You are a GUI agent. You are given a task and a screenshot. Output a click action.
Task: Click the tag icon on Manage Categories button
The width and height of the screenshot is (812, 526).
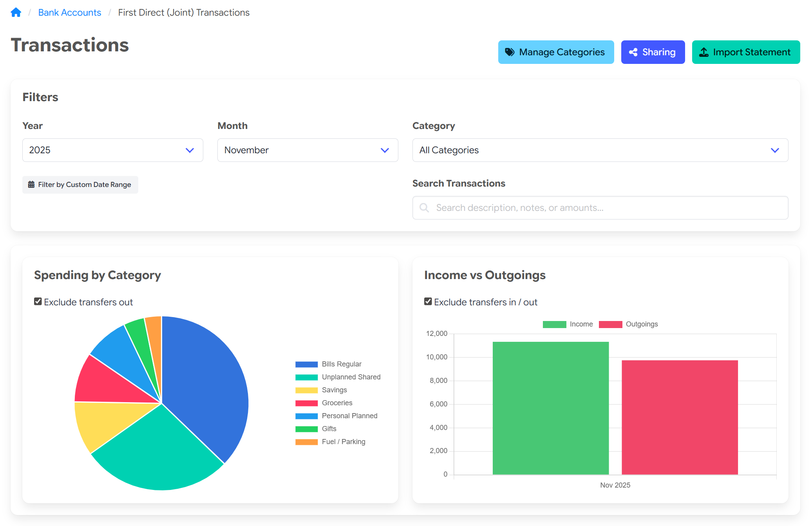[x=510, y=52]
